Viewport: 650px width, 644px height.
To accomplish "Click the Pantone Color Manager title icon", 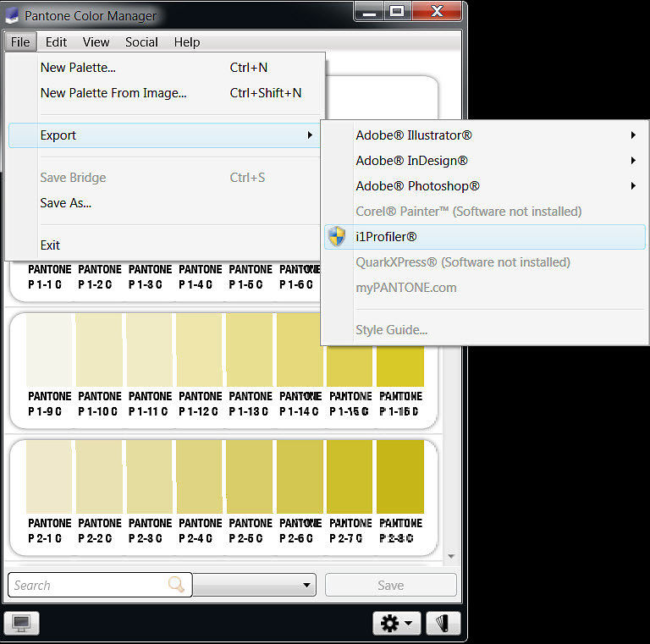I will click(12, 16).
